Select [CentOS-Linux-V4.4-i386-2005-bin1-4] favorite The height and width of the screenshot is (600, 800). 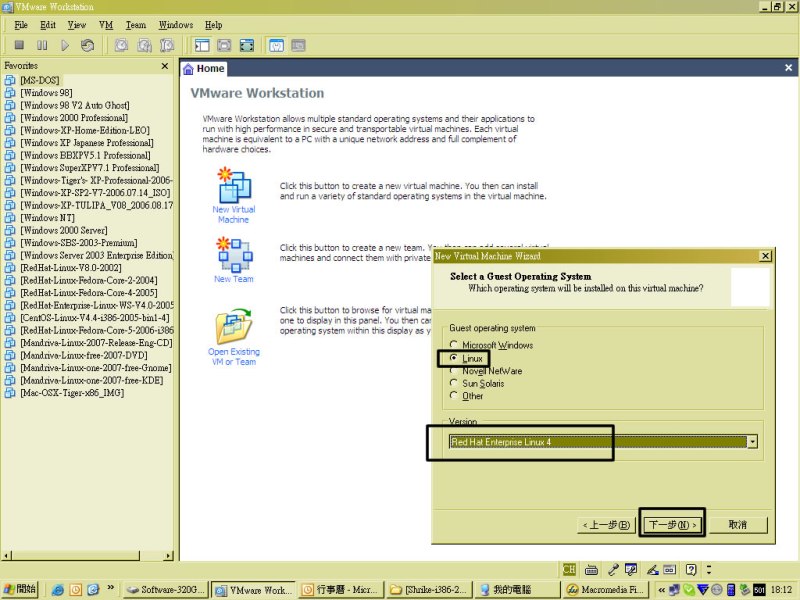95,318
